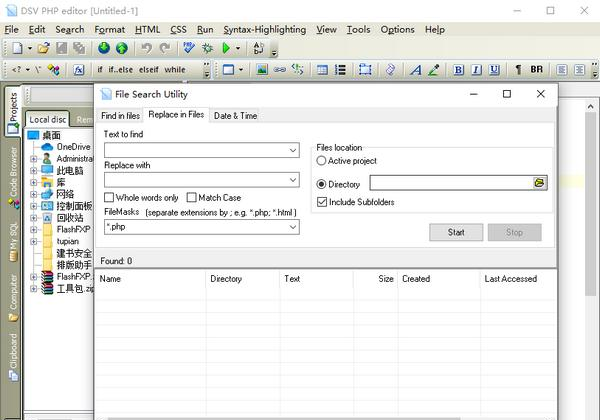
Task: Select Directory radio button
Action: click(x=321, y=184)
